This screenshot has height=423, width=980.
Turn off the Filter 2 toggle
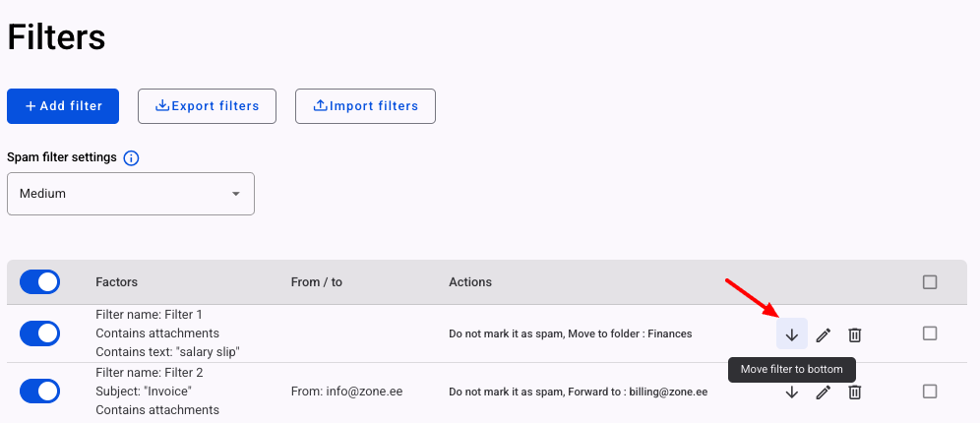39,392
